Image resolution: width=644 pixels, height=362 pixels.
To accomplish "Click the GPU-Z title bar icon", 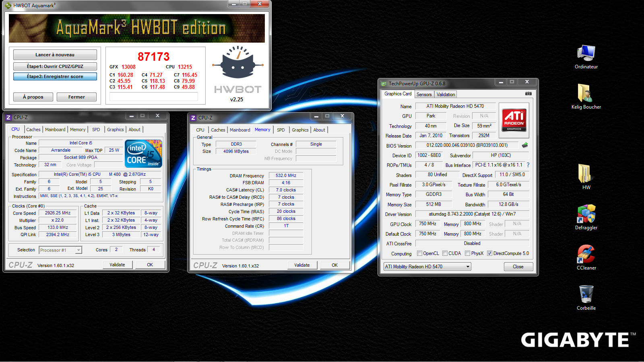I will pyautogui.click(x=384, y=84).
